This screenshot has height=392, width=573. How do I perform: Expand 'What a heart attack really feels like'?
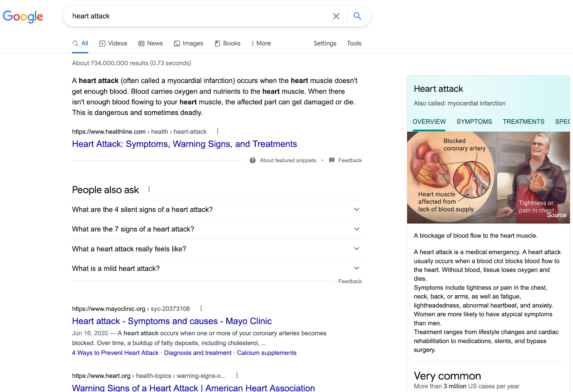[x=217, y=249]
